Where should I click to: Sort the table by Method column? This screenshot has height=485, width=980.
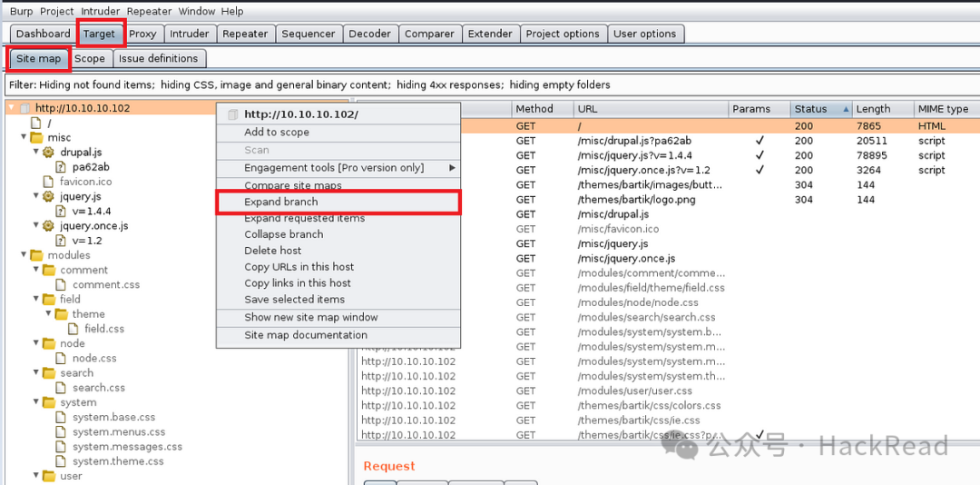(x=543, y=109)
